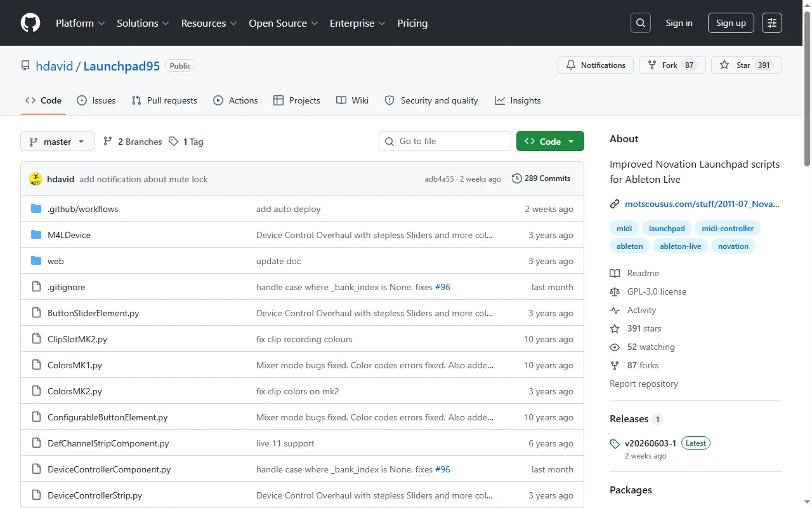The height and width of the screenshot is (508, 812).
Task: Click the .gitignore file icon
Action: (36, 287)
